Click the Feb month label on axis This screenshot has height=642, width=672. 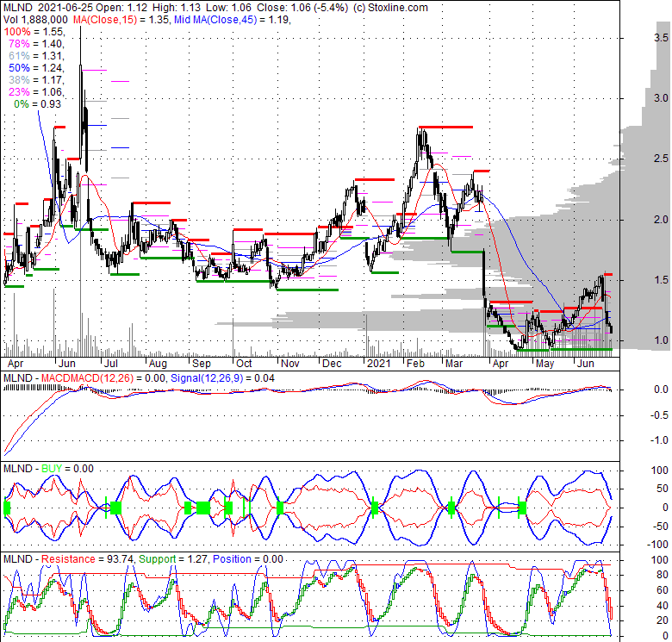click(415, 364)
